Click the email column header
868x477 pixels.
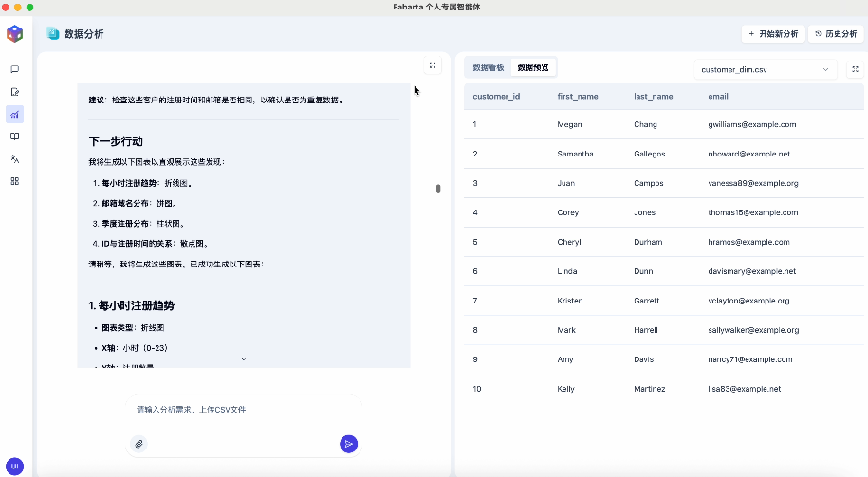[x=718, y=97]
